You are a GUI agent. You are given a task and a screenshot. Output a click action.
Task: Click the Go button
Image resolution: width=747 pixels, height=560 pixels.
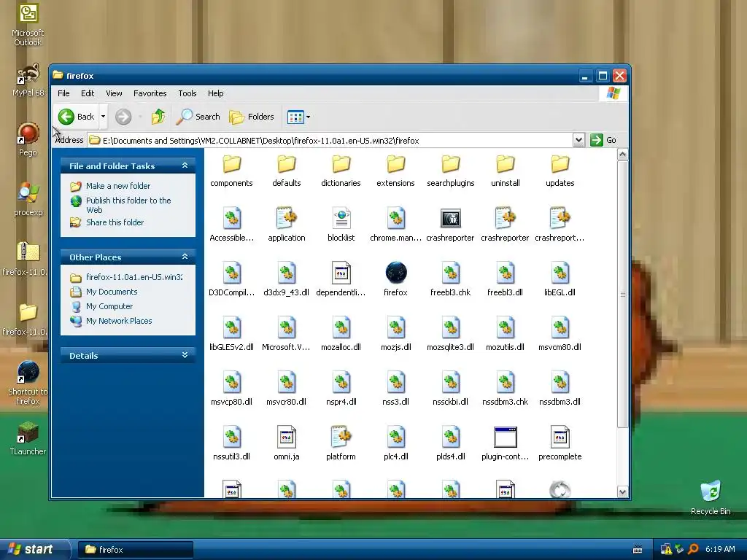[x=603, y=140]
